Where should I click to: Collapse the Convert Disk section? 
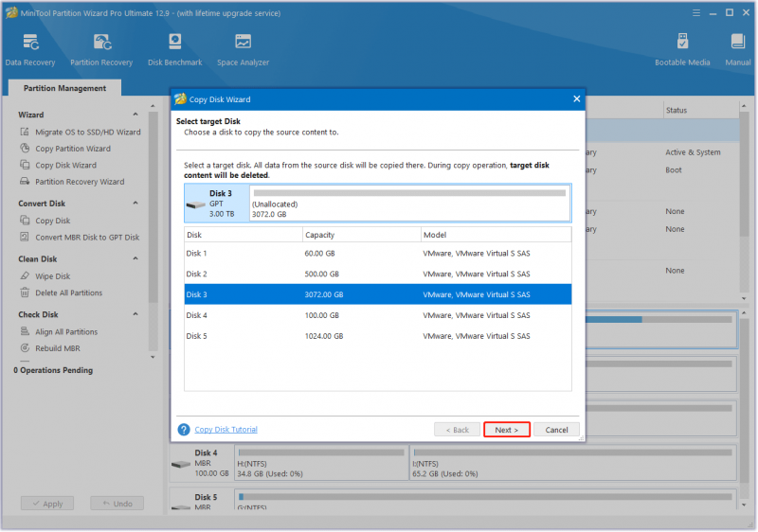coord(135,204)
